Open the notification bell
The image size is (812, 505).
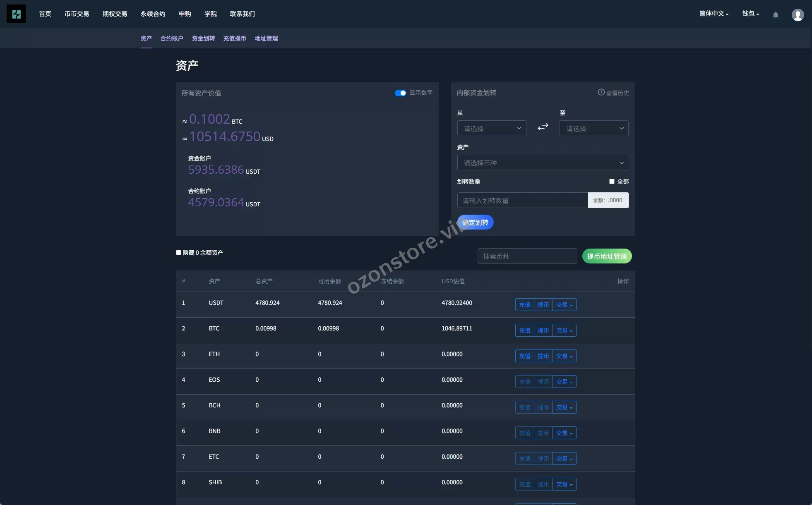point(776,15)
